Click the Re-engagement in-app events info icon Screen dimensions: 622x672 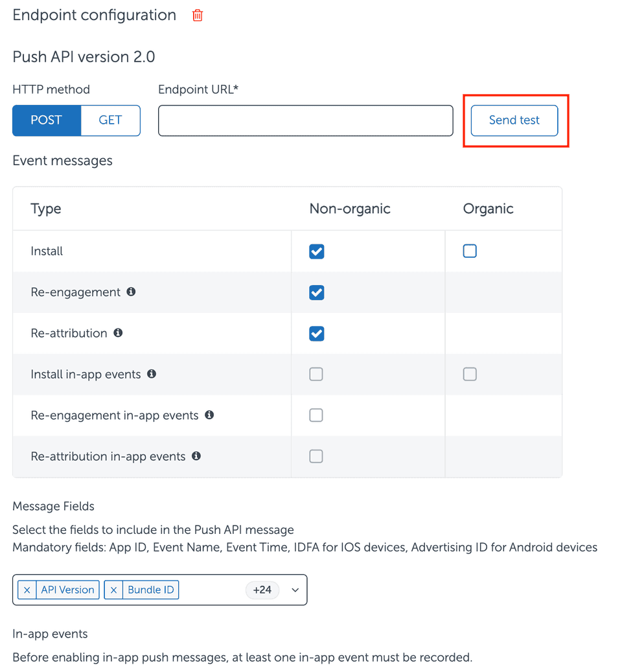click(209, 415)
